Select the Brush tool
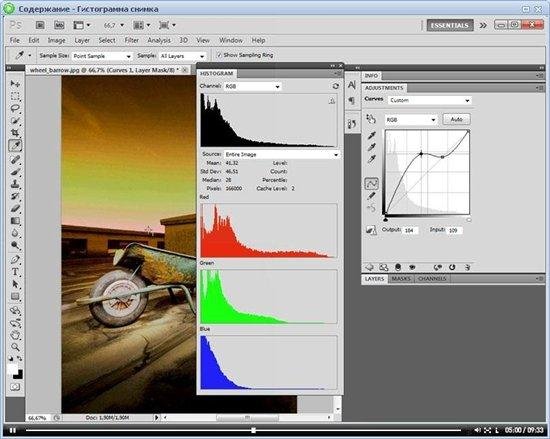Viewport: 550px width, 439px height. [15, 172]
